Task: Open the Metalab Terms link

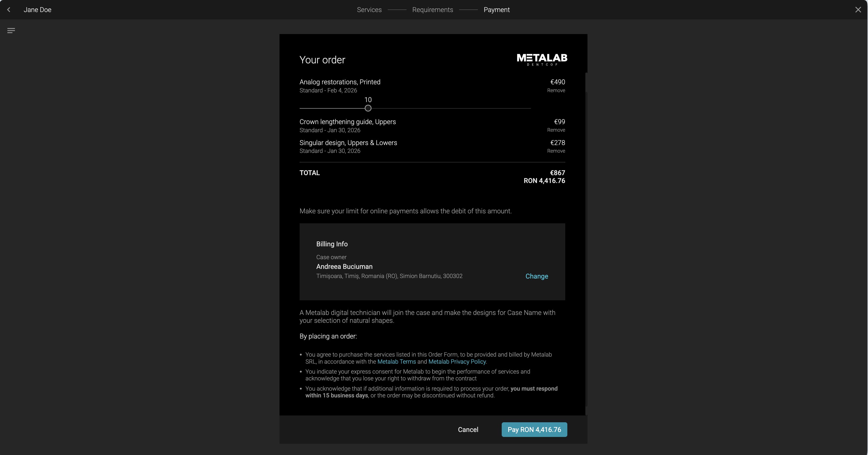Action: (396, 362)
